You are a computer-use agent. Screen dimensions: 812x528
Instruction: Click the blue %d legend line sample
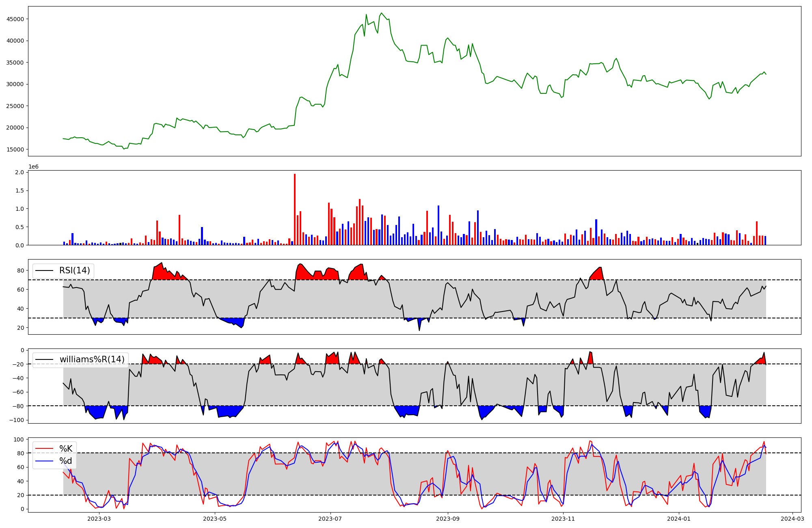tap(45, 461)
